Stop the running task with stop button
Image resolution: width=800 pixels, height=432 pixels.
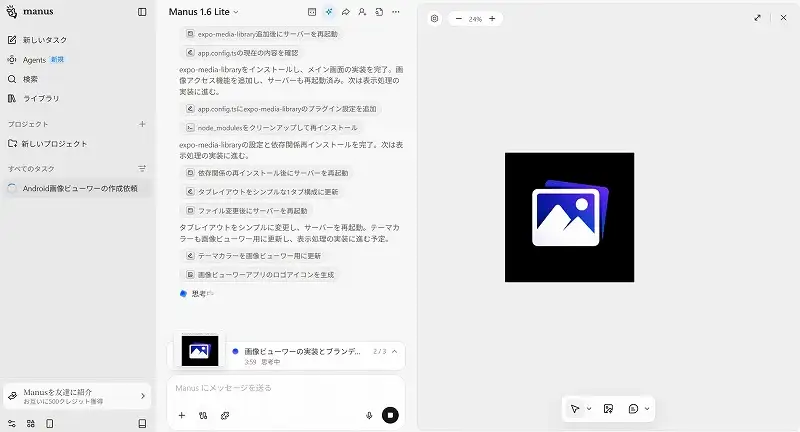tap(390, 415)
